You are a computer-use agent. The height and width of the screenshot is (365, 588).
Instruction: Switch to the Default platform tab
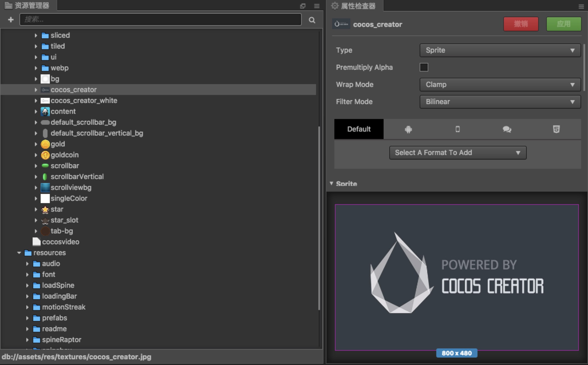pos(359,129)
